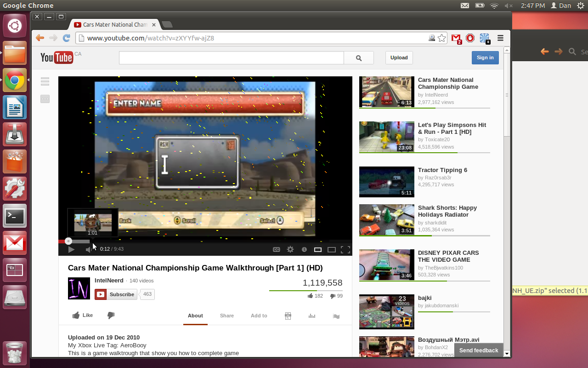Click the page scrollbar down arrow

(x=507, y=354)
